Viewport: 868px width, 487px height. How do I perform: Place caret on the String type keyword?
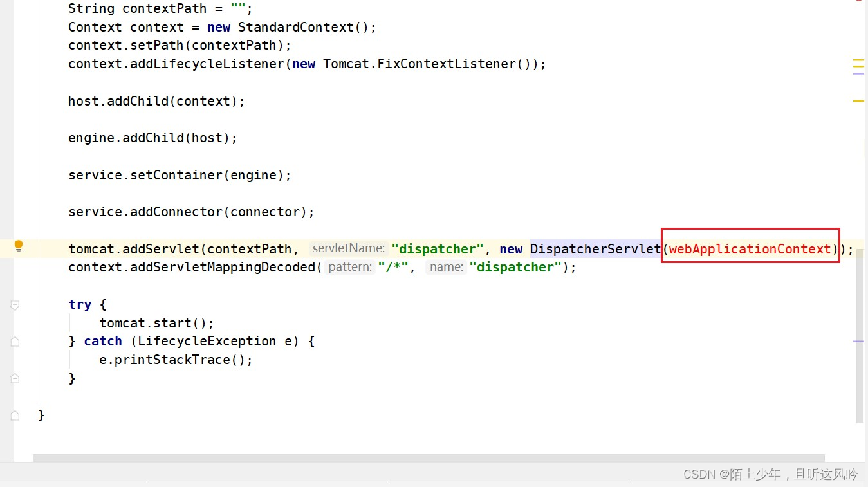(91, 9)
